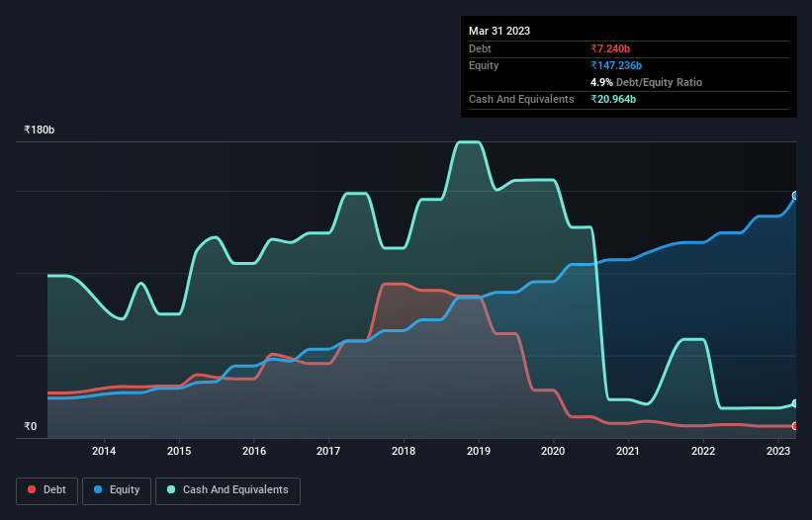
Task: Click the teal Cash And Equivalents legend dot
Action: click(x=171, y=489)
